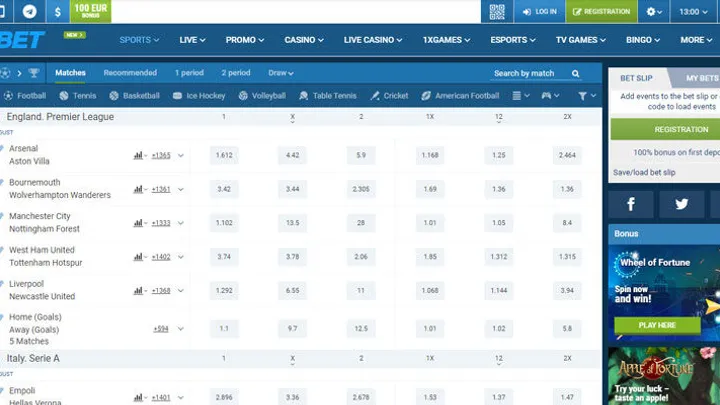Click the LOG IN button
Viewport: 720px width, 405px height.
540,11
